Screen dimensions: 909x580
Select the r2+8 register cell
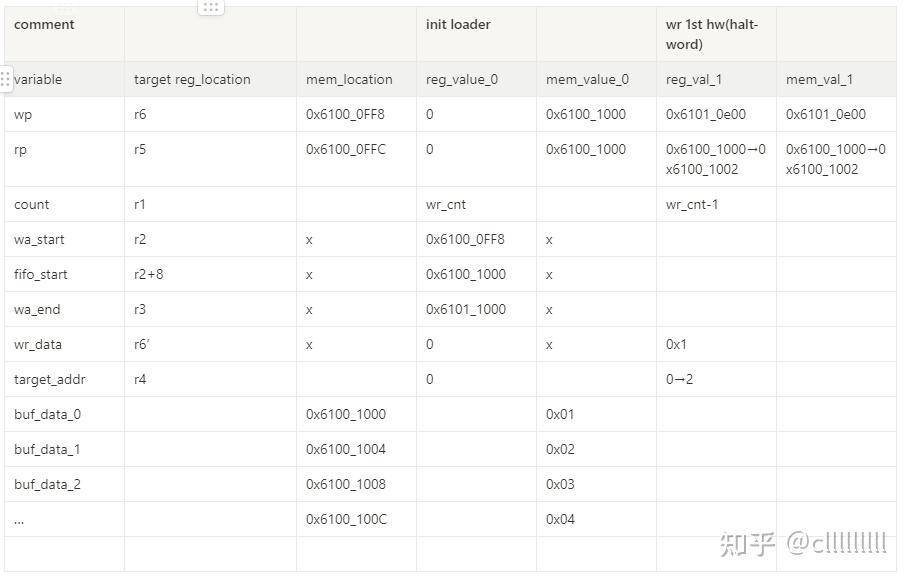(x=210, y=274)
